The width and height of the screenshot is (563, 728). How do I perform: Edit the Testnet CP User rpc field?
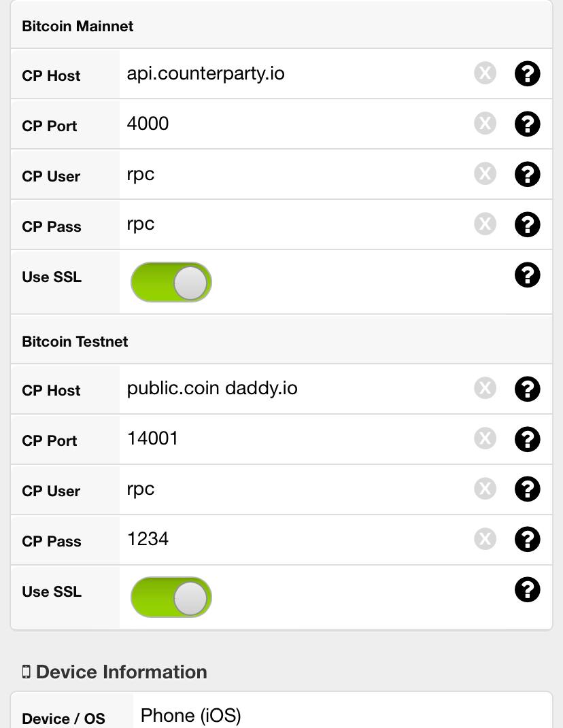point(295,489)
